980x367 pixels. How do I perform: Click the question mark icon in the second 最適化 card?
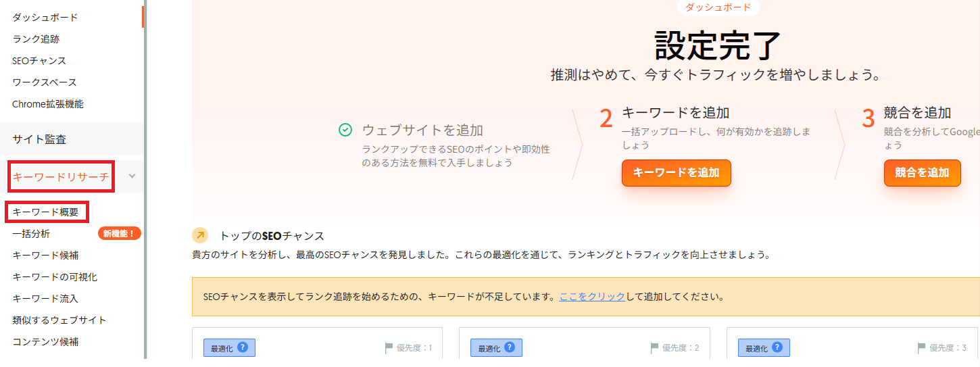point(510,347)
